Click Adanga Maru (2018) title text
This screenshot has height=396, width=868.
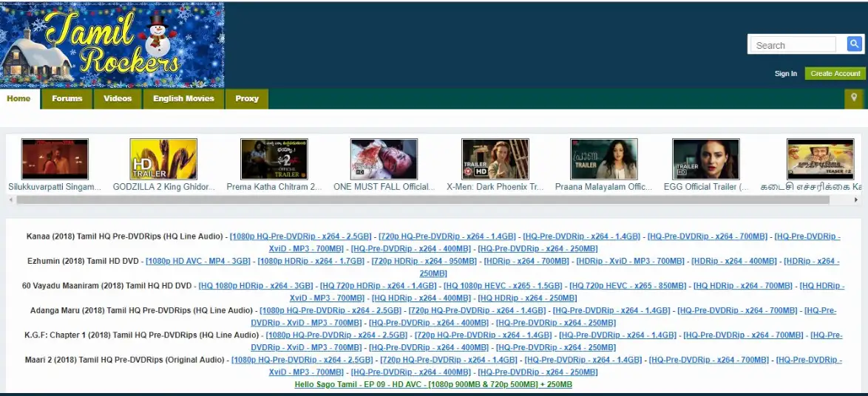point(142,311)
